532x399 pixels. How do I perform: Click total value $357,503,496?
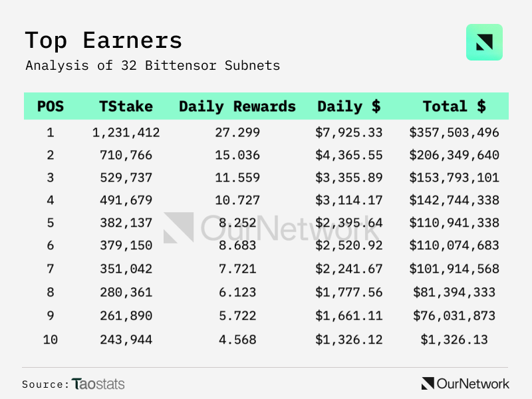pos(454,133)
